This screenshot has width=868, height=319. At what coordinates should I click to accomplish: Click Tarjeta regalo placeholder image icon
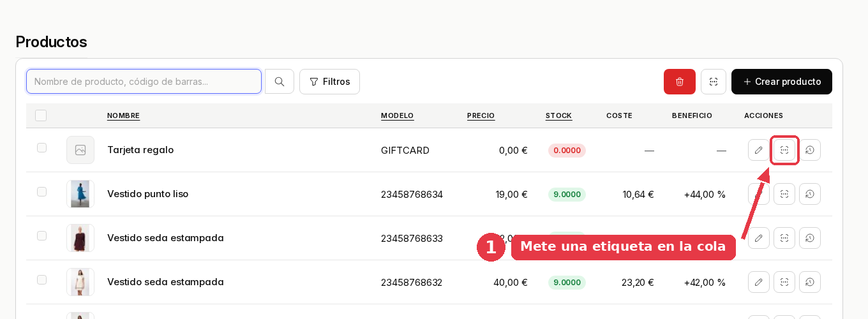tap(80, 150)
